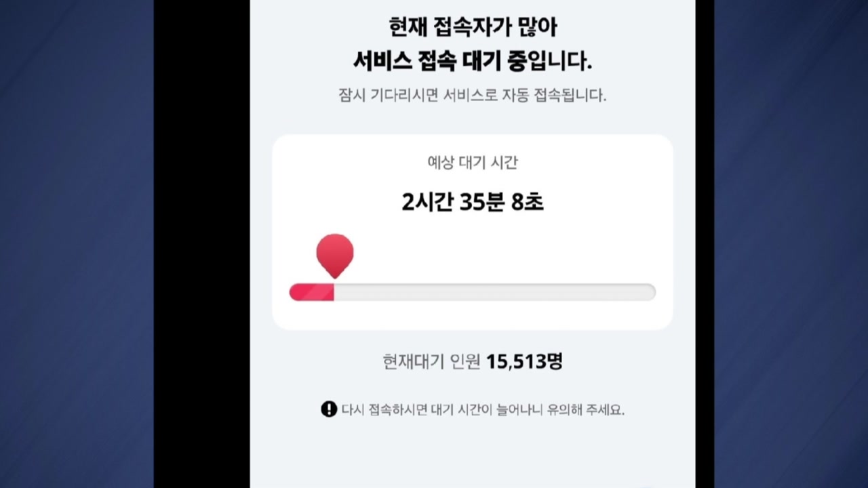Screen dimensions: 868x488
Task: Click the 2시간 portion of the wait time
Action: pyautogui.click(x=426, y=202)
